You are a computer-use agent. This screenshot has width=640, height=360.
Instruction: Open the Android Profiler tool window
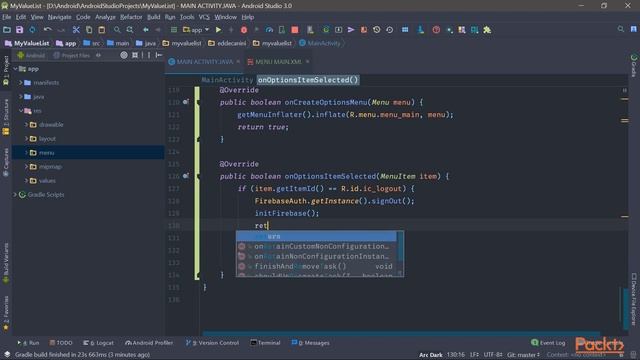(149, 343)
